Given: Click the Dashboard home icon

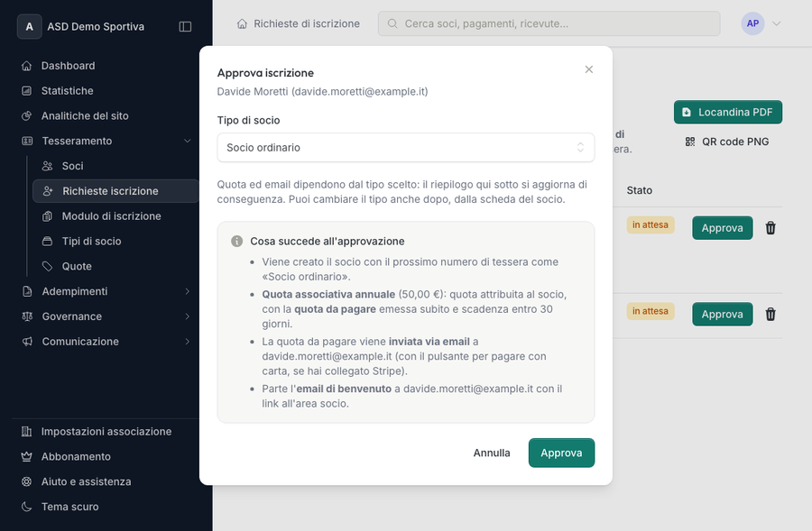Looking at the screenshot, I should pos(27,66).
